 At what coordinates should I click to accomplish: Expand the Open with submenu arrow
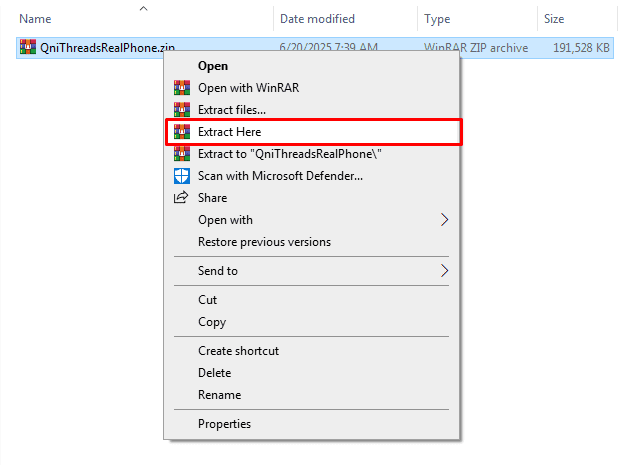click(445, 220)
